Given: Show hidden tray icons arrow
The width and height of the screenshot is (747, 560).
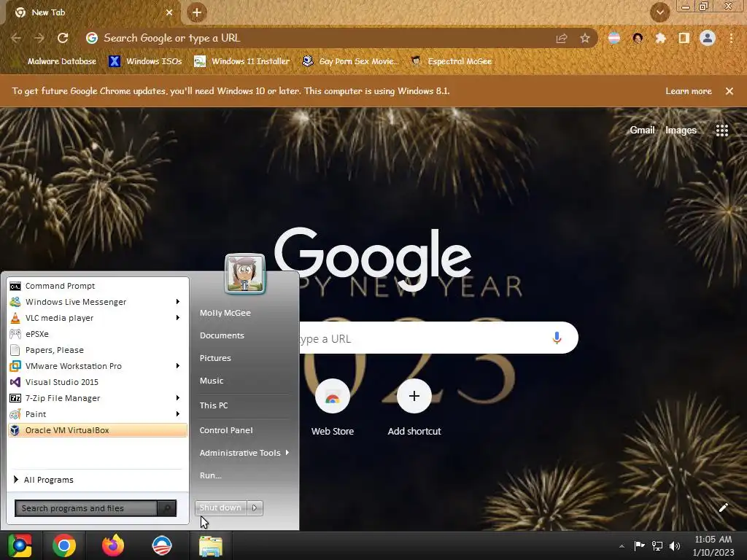Looking at the screenshot, I should pos(622,547).
